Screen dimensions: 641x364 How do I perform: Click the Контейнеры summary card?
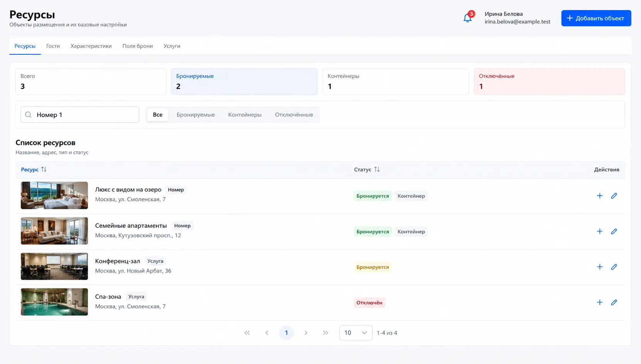[396, 82]
